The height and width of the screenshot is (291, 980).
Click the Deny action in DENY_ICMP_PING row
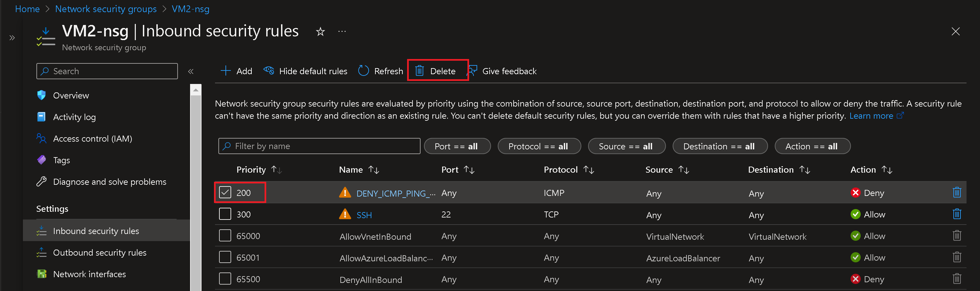click(x=867, y=193)
